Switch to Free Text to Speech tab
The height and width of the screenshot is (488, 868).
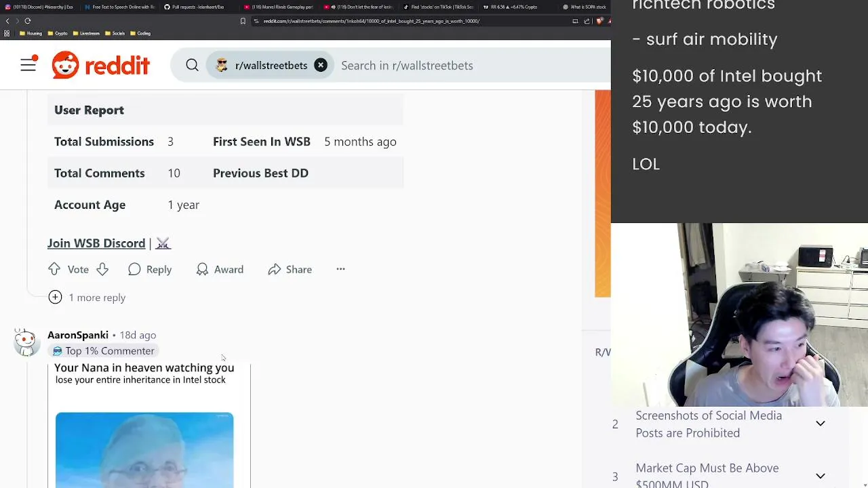click(119, 7)
